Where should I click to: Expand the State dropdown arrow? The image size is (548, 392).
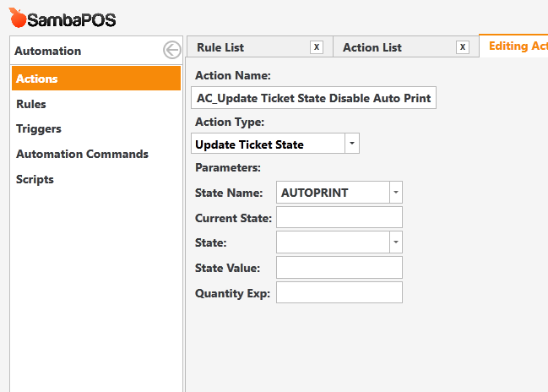pos(396,242)
